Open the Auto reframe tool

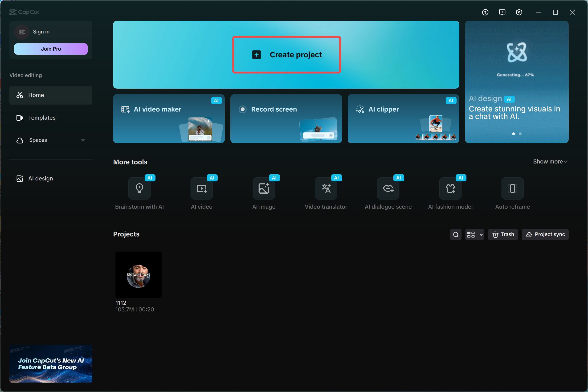click(x=512, y=188)
